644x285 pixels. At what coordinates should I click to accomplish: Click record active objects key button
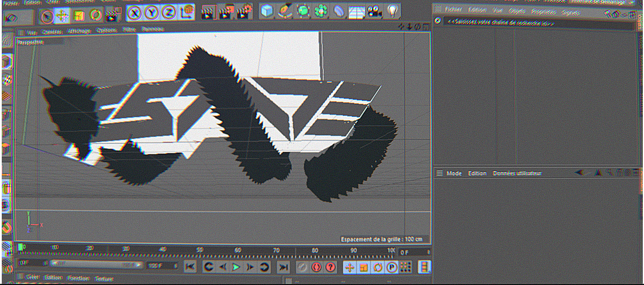302,267
